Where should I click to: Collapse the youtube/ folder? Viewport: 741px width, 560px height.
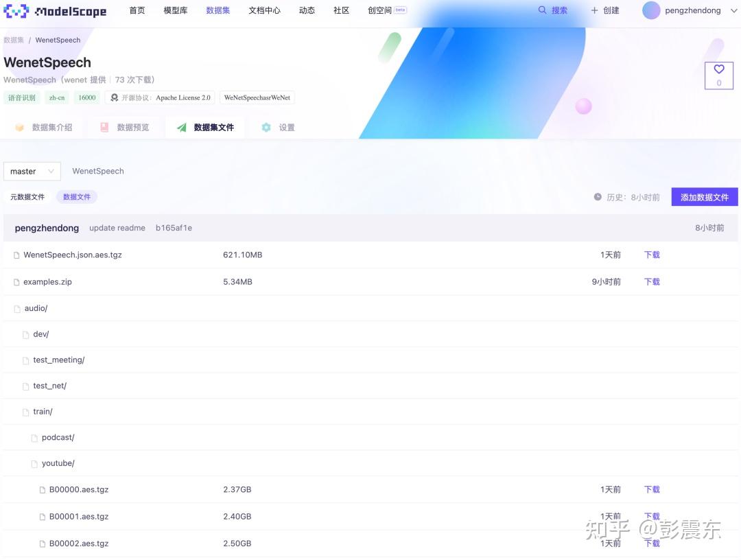[58, 464]
